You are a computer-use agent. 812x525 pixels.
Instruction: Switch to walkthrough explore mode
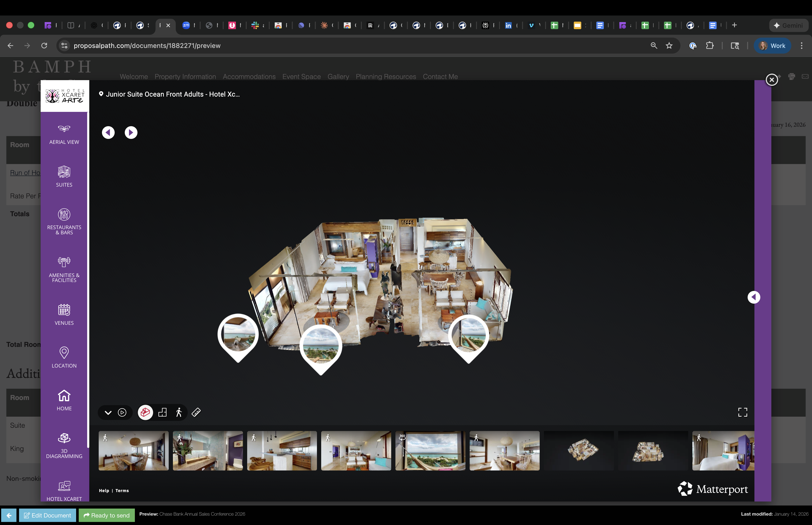pos(179,412)
